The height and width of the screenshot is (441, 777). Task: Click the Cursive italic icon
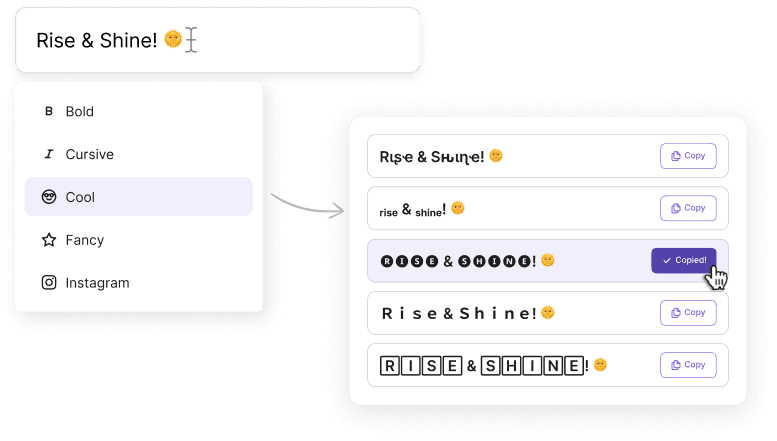tap(49, 155)
